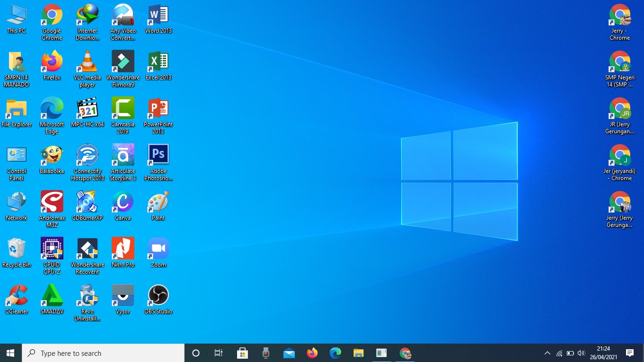Viewport: 644px width, 362px height.
Task: Open the volume control in tray
Action: 581,353
